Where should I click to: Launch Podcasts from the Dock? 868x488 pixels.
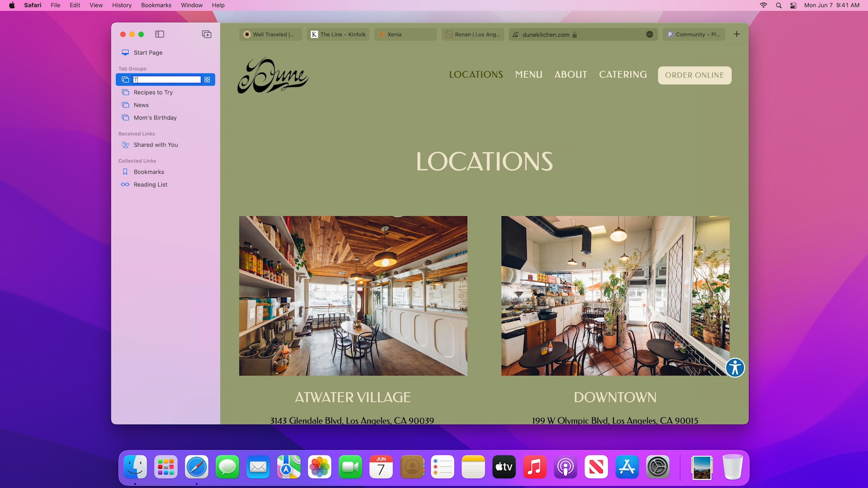(x=566, y=467)
